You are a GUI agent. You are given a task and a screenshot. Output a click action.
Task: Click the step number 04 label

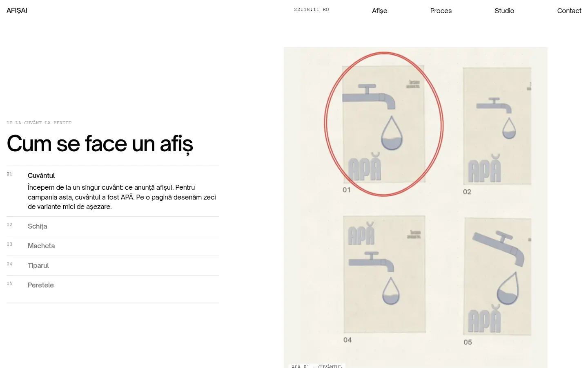coord(9,264)
